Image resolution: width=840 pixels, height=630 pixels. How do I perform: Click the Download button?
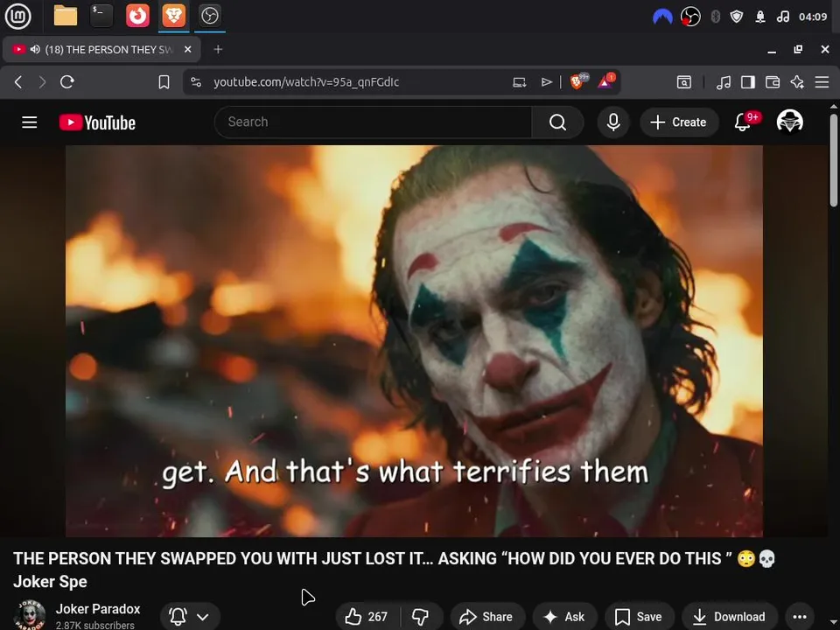click(730, 617)
